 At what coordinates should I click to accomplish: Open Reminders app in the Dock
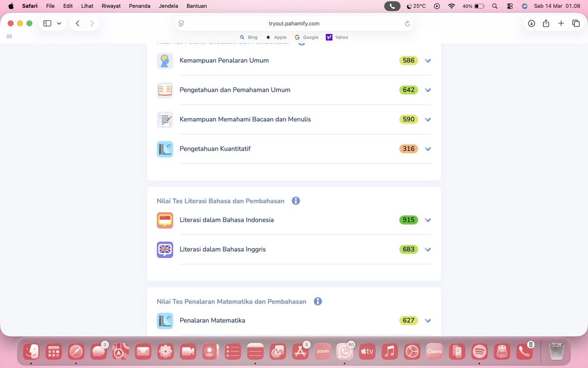pyautogui.click(x=233, y=351)
